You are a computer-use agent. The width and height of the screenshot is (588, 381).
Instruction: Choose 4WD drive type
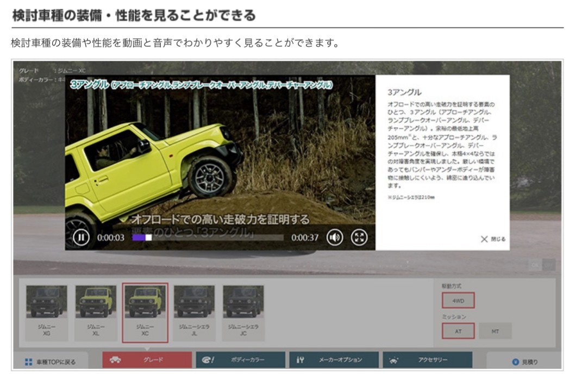458,301
